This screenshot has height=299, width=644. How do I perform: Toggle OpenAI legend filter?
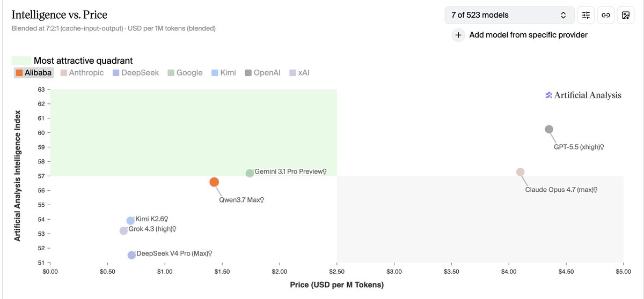tap(262, 72)
